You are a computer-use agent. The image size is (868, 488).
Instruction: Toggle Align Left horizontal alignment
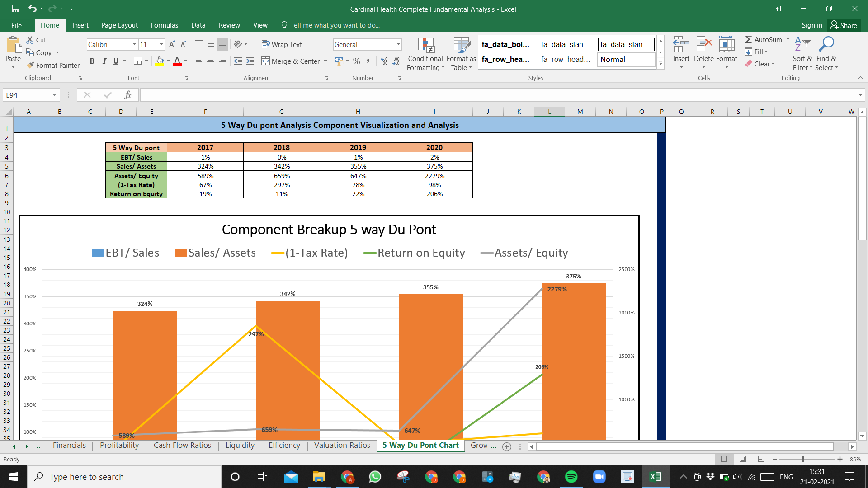click(199, 61)
